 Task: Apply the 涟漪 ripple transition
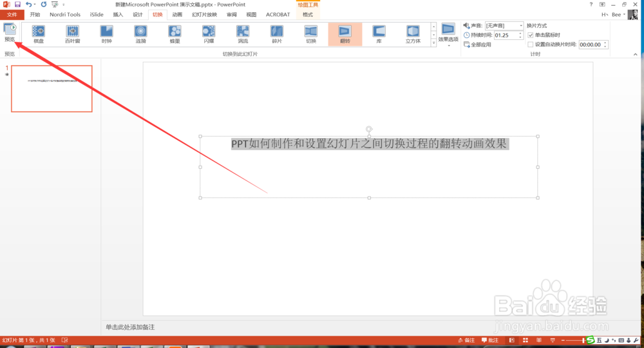coord(141,34)
